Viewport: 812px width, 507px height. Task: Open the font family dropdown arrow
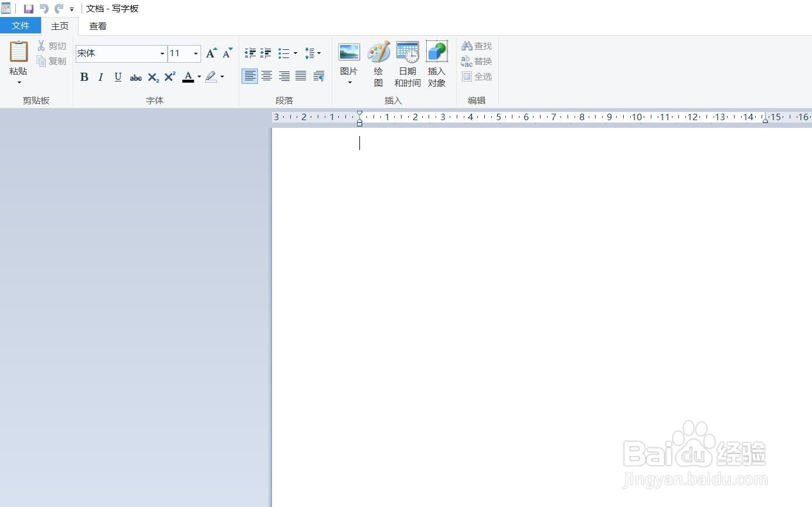pos(162,53)
